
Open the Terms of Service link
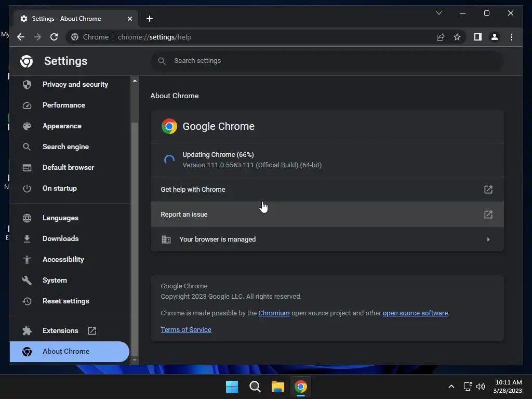[x=186, y=330]
